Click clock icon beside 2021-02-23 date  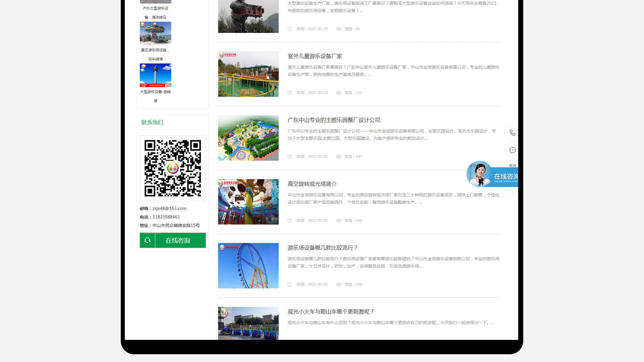(x=290, y=93)
